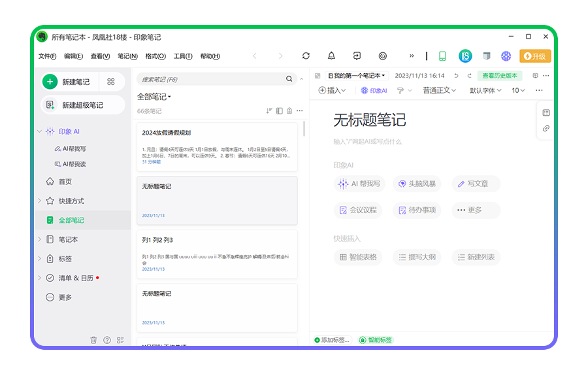This screenshot has height=374, width=588.
Task: Navigate forward with right arrow
Action: (x=280, y=56)
